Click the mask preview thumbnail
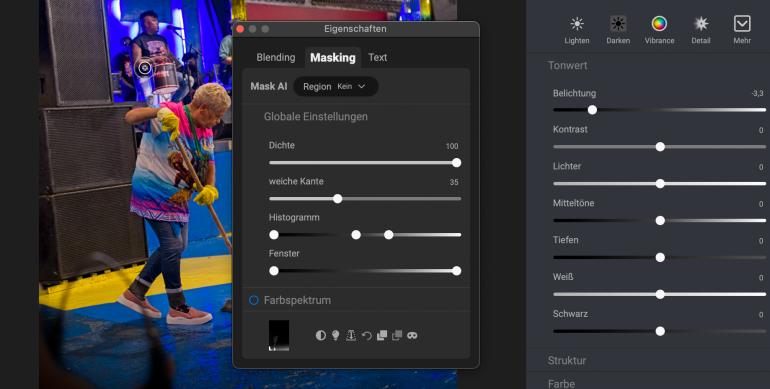The height and width of the screenshot is (389, 770). pyautogui.click(x=279, y=335)
